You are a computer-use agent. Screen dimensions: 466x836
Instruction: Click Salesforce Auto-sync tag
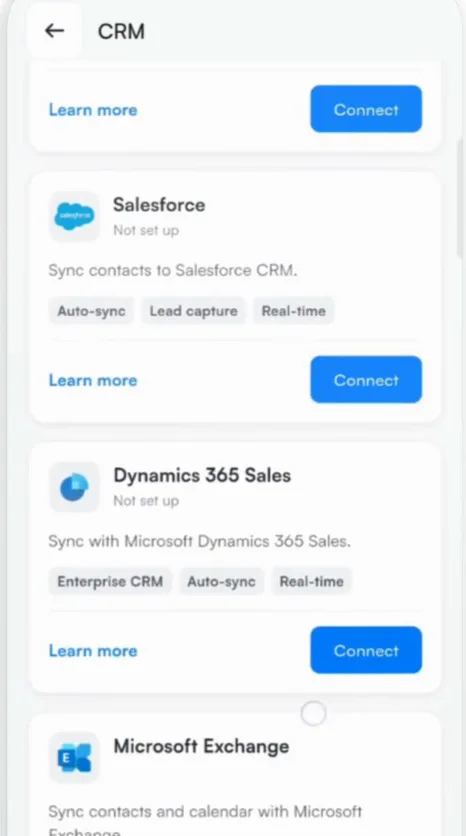pos(91,311)
